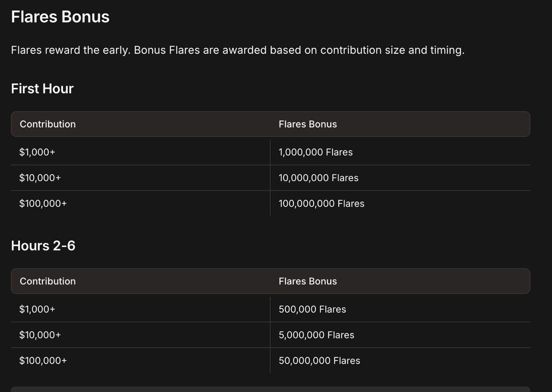Select the $10,000+ cell under First Hour

click(x=40, y=178)
